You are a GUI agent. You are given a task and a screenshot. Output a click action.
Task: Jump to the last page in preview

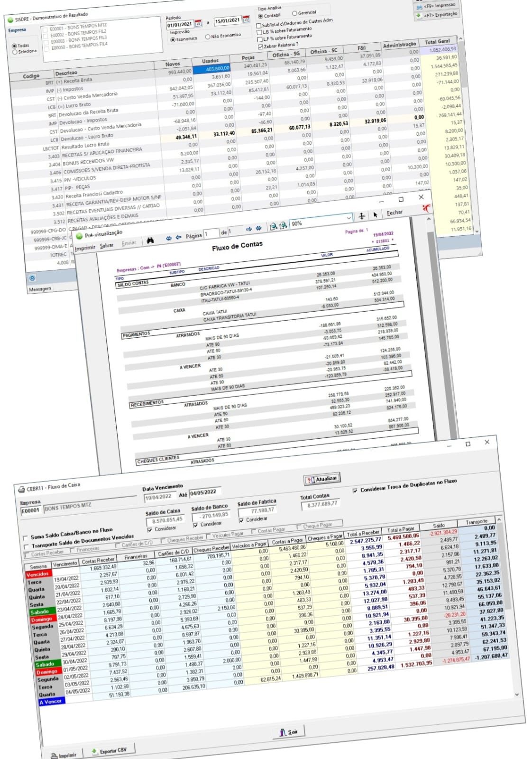point(258,228)
